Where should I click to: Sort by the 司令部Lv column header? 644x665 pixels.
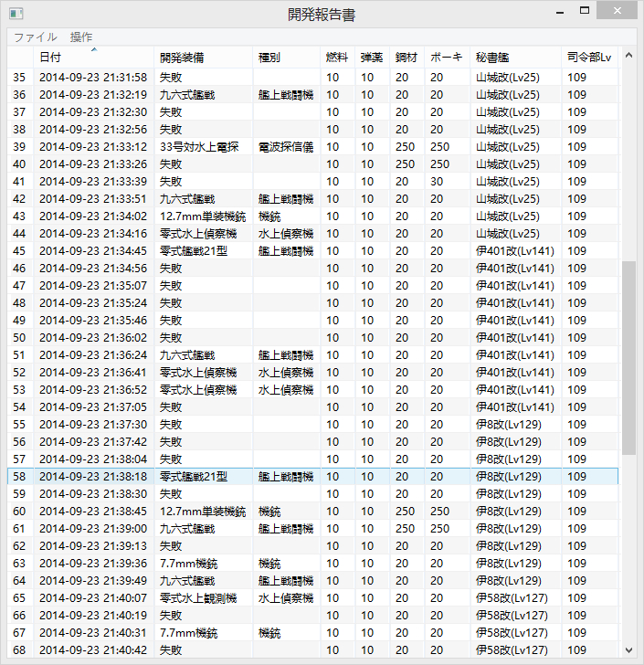coord(590,58)
